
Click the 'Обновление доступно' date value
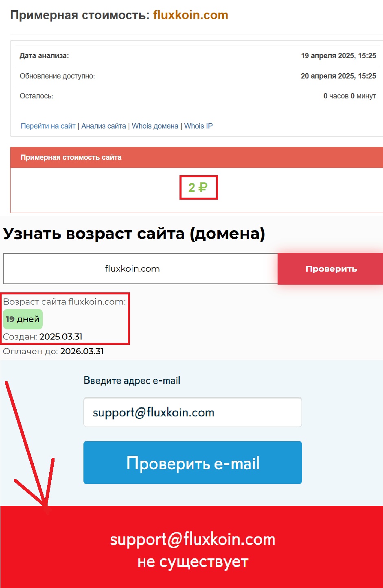[x=339, y=76]
